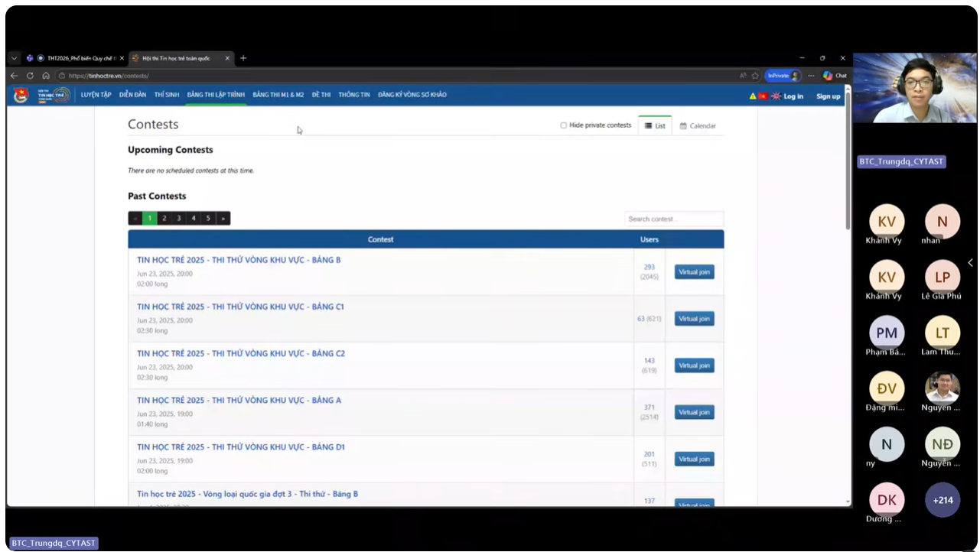Switch language using UK flag icon

click(x=776, y=96)
